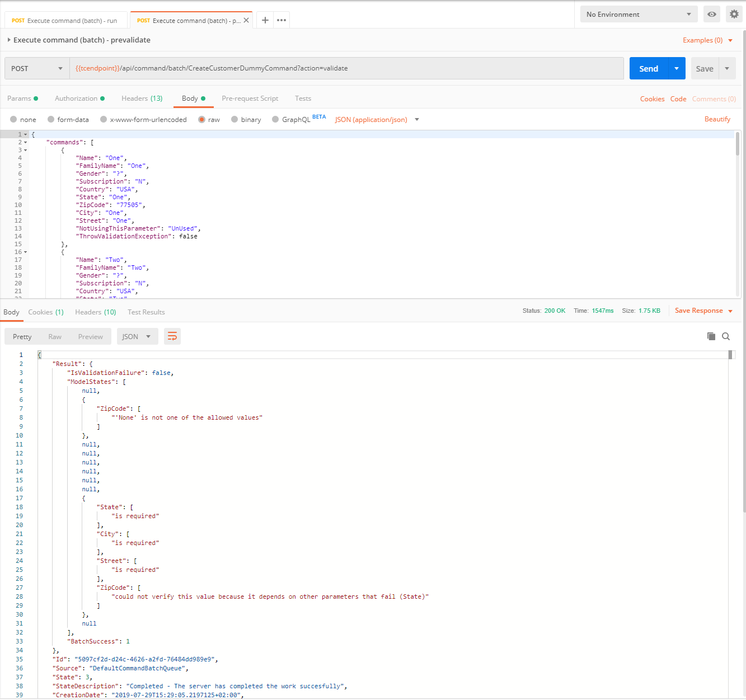
Task: Open the POST method dropdown
Action: click(x=37, y=68)
